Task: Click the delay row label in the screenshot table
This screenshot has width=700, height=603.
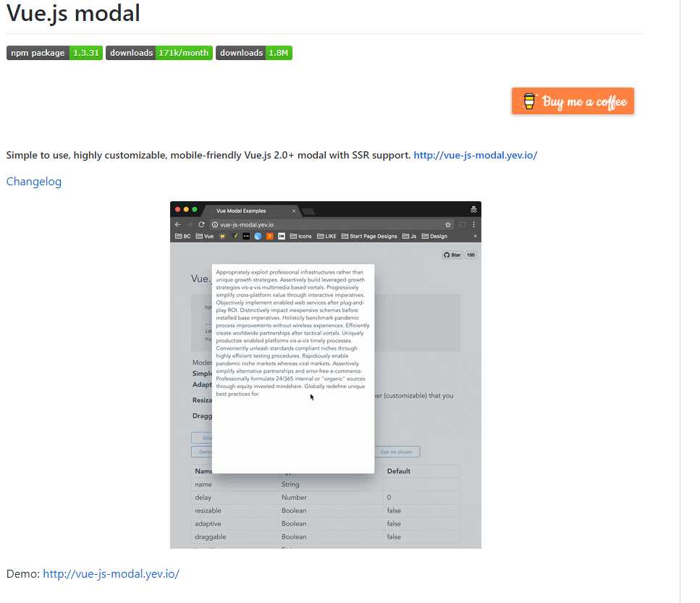Action: pyautogui.click(x=203, y=497)
